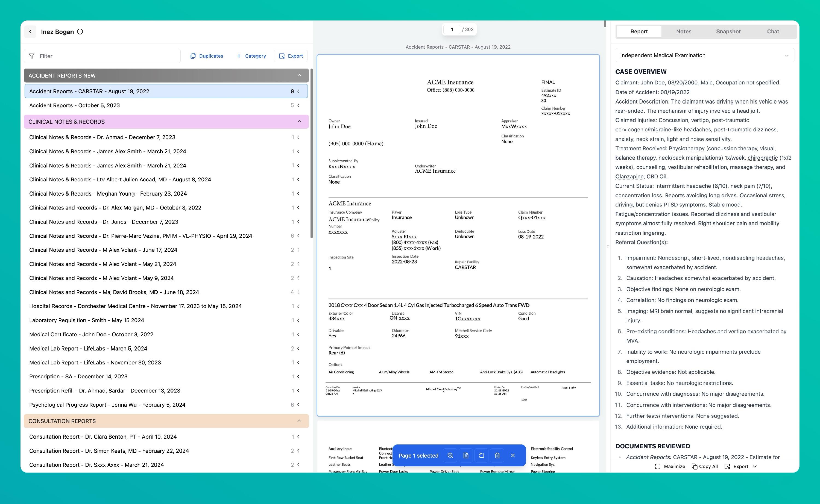Viewport: 820px width, 504px height.
Task: Switch to the Snapshot tab
Action: [728, 31]
